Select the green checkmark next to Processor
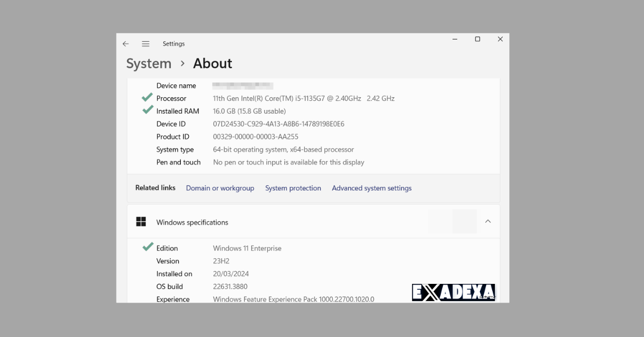Image resolution: width=644 pixels, height=337 pixels. pyautogui.click(x=148, y=98)
